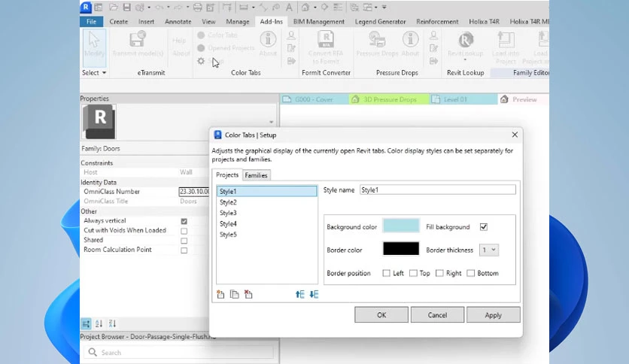Delete the selected style with the remove icon
This screenshot has width=629, height=364.
(x=248, y=294)
